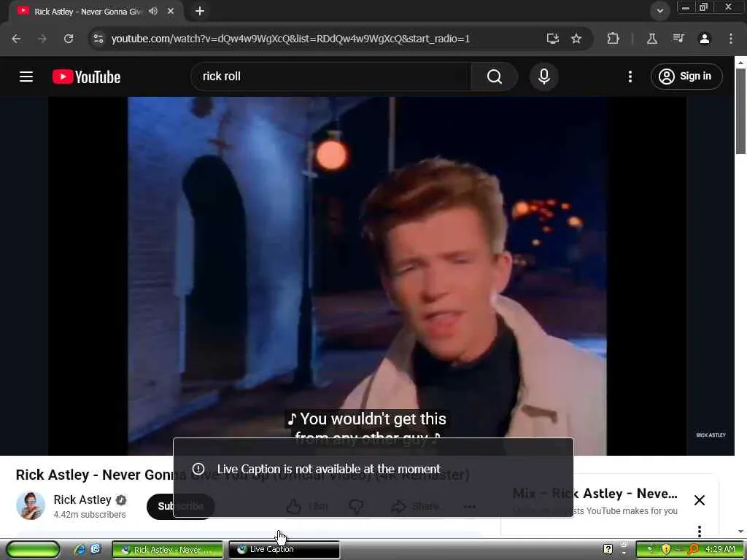747x560 pixels.
Task: Click the help question-mark tray icon
Action: click(x=608, y=549)
